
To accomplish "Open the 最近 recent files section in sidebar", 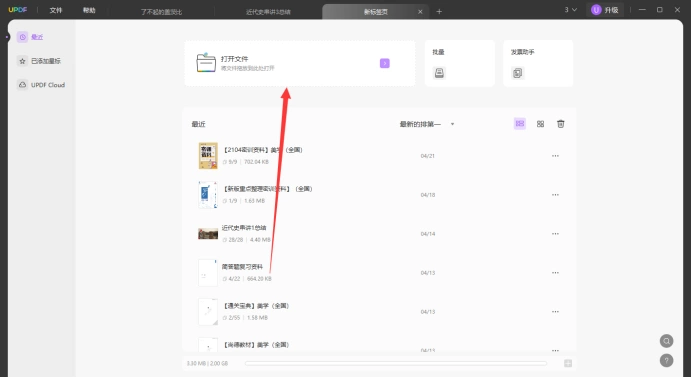I will pos(30,37).
